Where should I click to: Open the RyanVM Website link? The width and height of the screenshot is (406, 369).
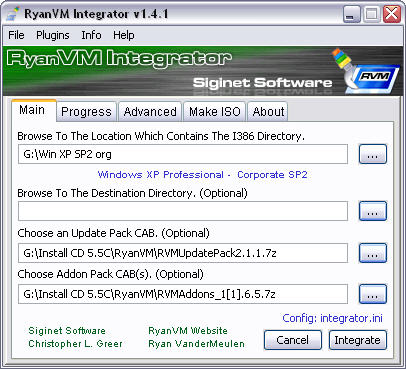coord(188,331)
